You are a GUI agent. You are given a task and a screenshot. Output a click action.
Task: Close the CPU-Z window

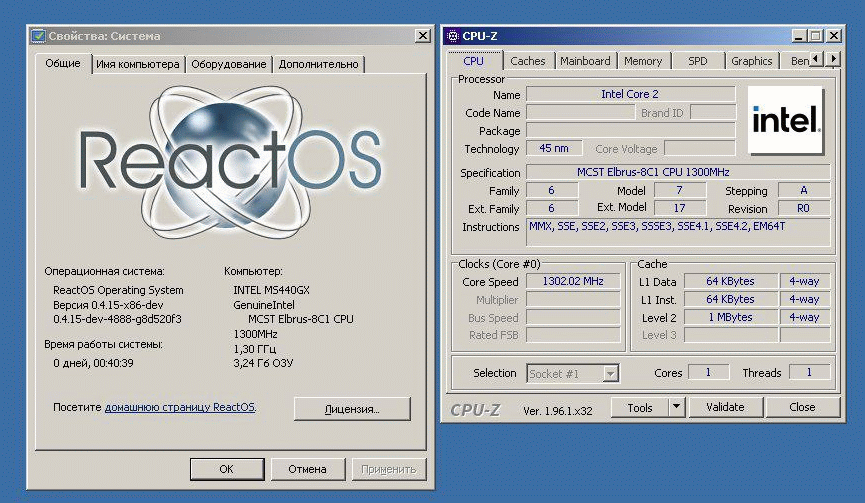[x=834, y=36]
